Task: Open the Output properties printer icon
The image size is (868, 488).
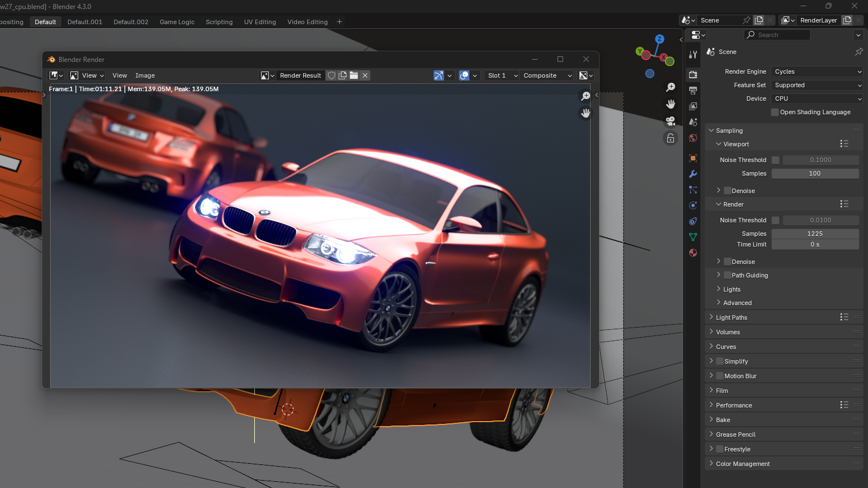Action: pyautogui.click(x=693, y=90)
